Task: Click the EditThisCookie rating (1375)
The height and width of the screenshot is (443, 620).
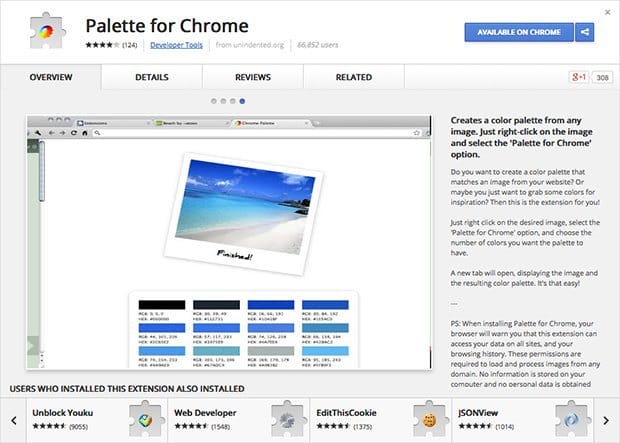Action: click(x=344, y=426)
